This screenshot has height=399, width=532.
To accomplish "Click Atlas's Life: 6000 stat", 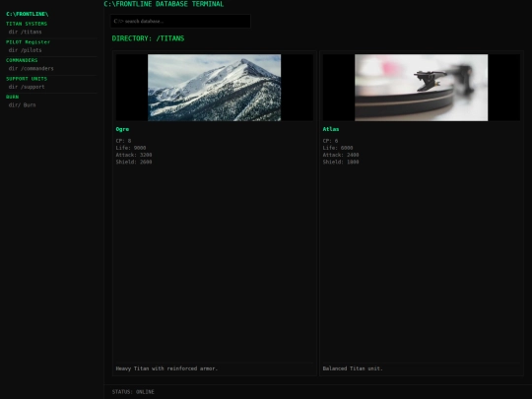I will coord(338,148).
